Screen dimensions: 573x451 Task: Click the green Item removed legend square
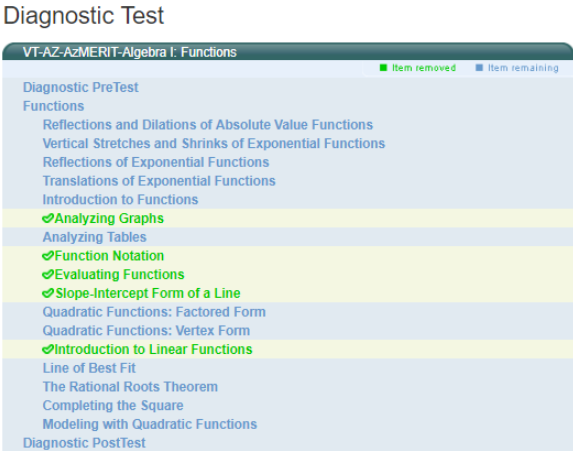click(x=383, y=68)
